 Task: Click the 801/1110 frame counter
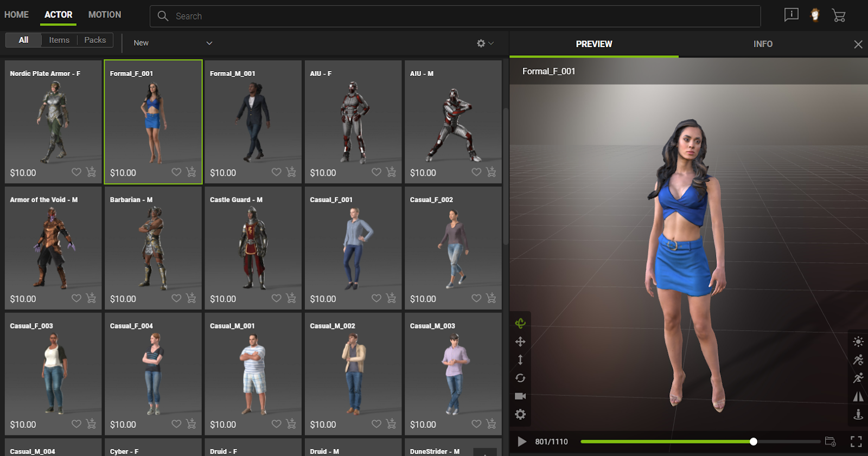tap(551, 441)
